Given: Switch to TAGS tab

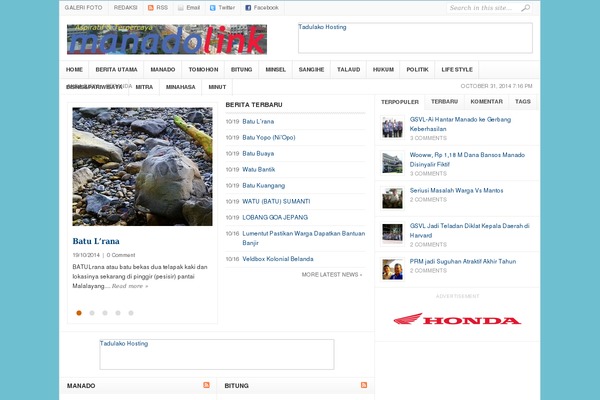Looking at the screenshot, I should coord(523,102).
